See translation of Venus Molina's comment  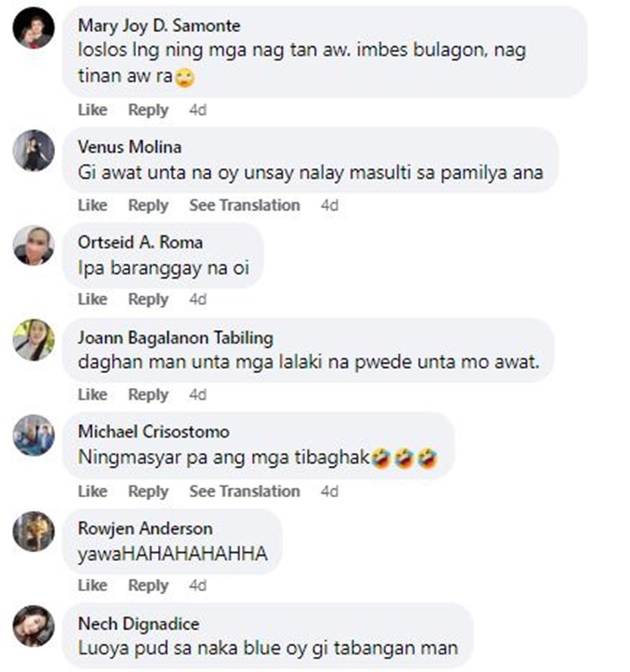[244, 205]
